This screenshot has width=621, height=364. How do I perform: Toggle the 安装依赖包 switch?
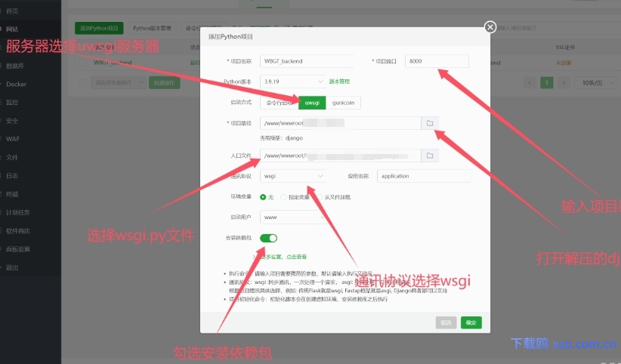click(268, 238)
